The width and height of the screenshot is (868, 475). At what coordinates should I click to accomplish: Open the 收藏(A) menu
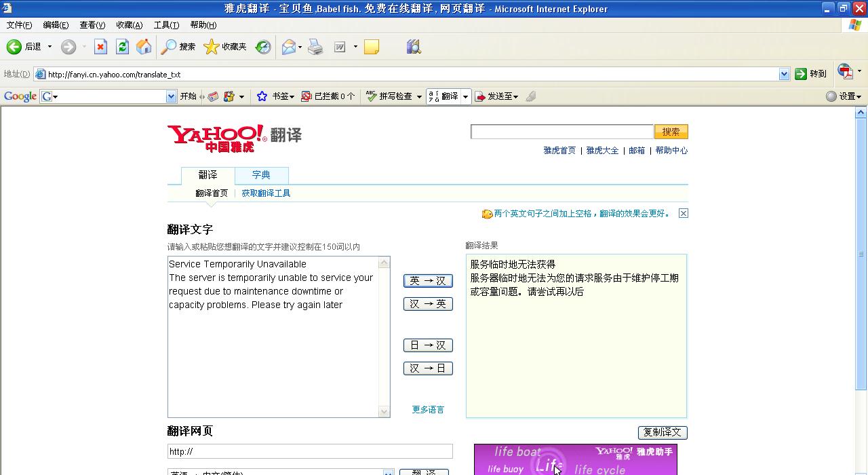click(129, 25)
